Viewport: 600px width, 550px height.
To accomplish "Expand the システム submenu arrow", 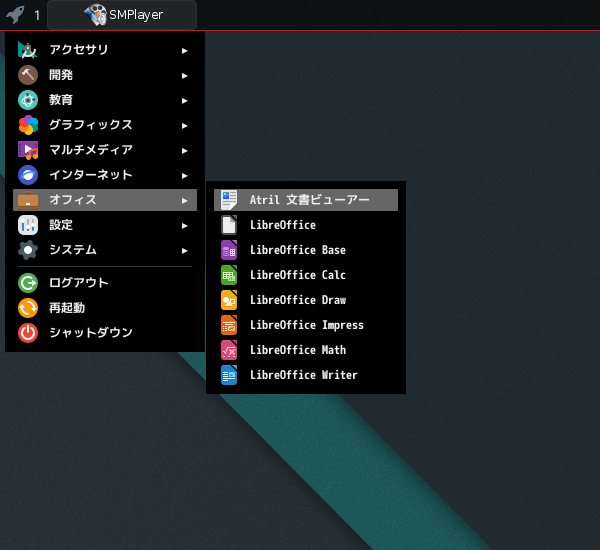I will pos(184,251).
